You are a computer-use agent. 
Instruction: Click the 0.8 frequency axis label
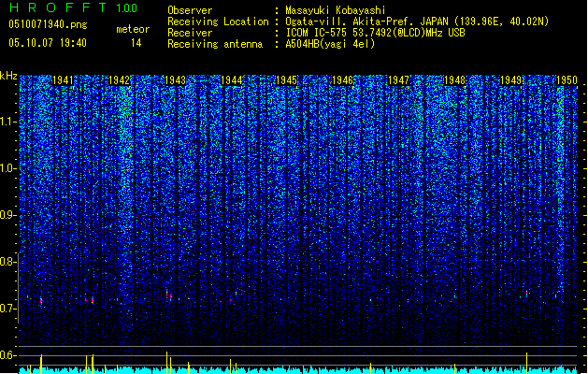[x=8, y=262]
